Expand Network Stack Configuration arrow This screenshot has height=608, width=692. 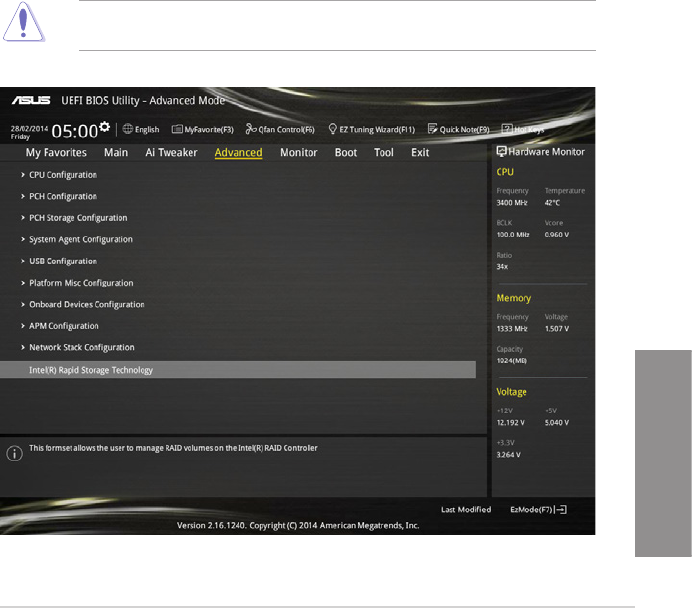[x=23, y=347]
